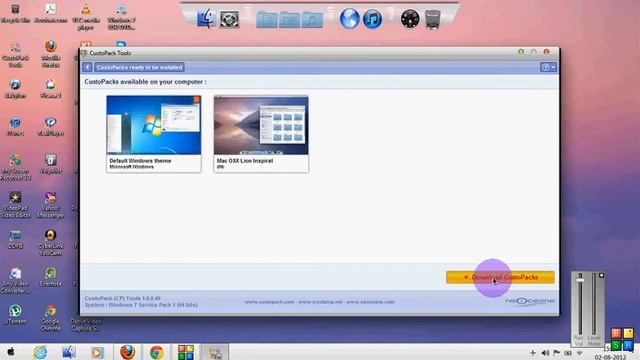Viewport: 640px width, 360px height.
Task: Open the www.custopack.com footer link
Action: click(269, 302)
